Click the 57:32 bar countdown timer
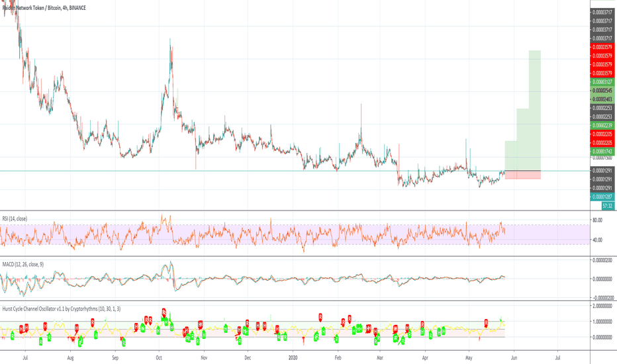This screenshot has width=617, height=364. (608, 206)
